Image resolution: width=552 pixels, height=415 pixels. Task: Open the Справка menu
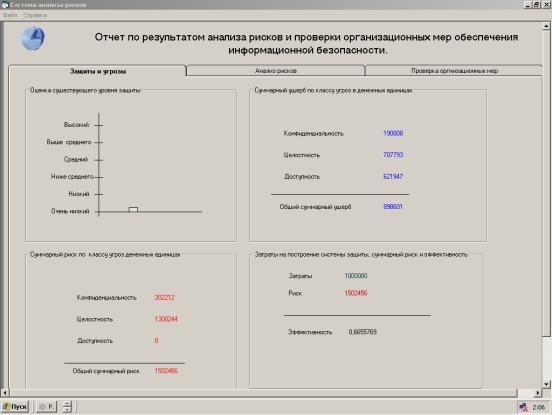(x=35, y=15)
